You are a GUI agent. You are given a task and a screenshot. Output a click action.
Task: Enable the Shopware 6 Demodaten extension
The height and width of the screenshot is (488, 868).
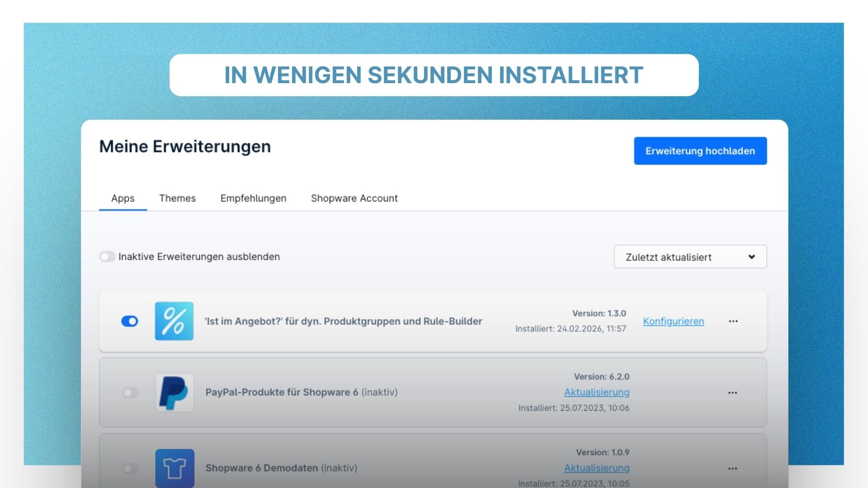pyautogui.click(x=130, y=468)
